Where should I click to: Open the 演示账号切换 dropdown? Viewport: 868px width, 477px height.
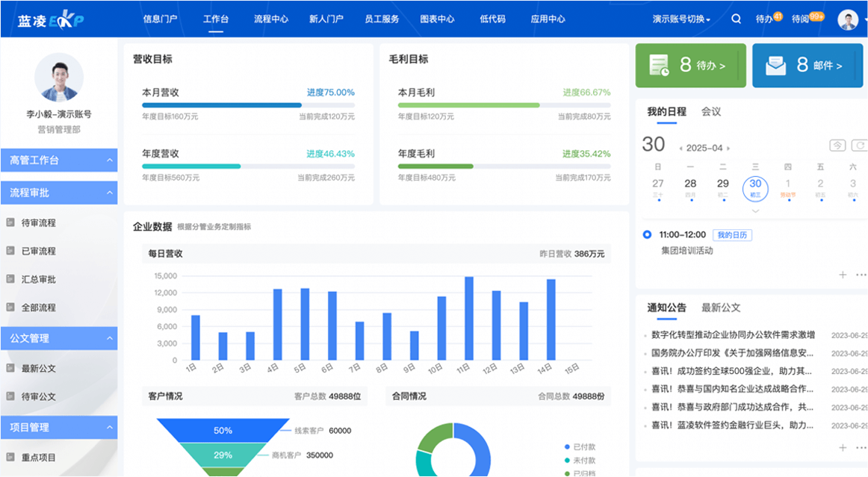[x=681, y=19]
